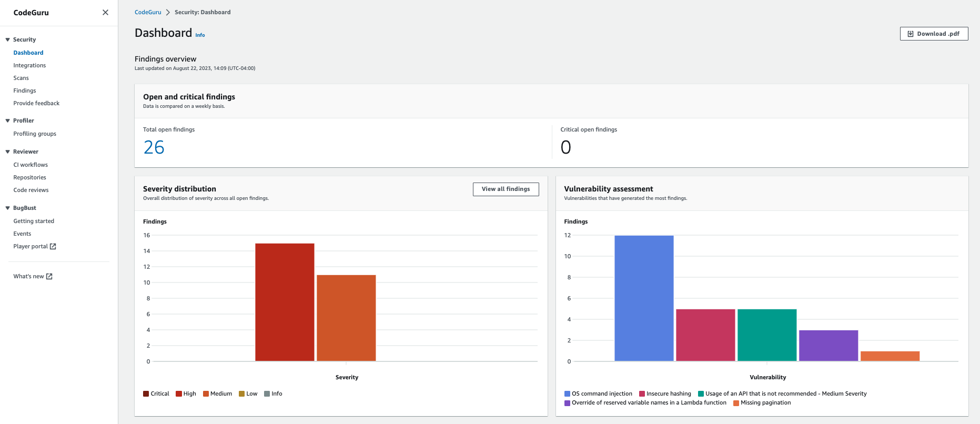Image resolution: width=980 pixels, height=424 pixels.
Task: Click the orange Missing pagination bar
Action: point(890,356)
